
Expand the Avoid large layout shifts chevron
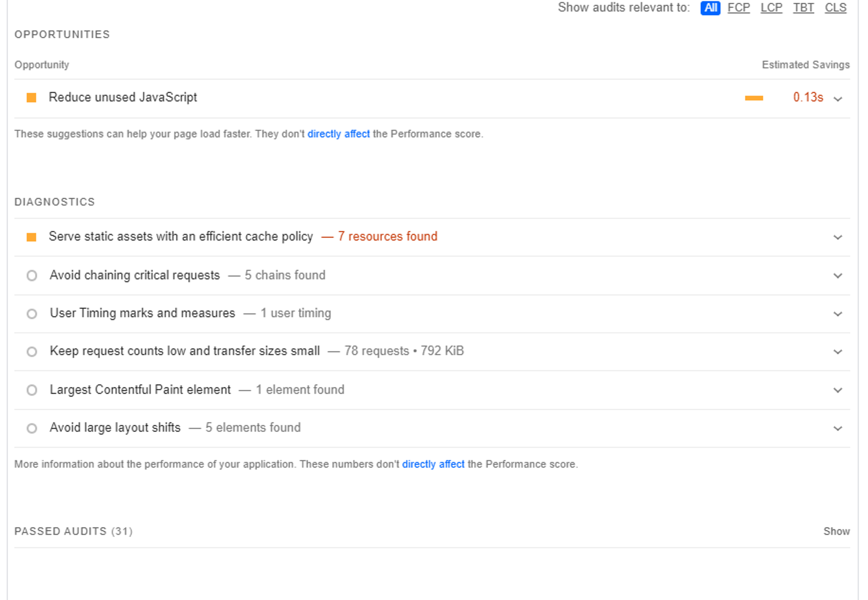coord(837,428)
